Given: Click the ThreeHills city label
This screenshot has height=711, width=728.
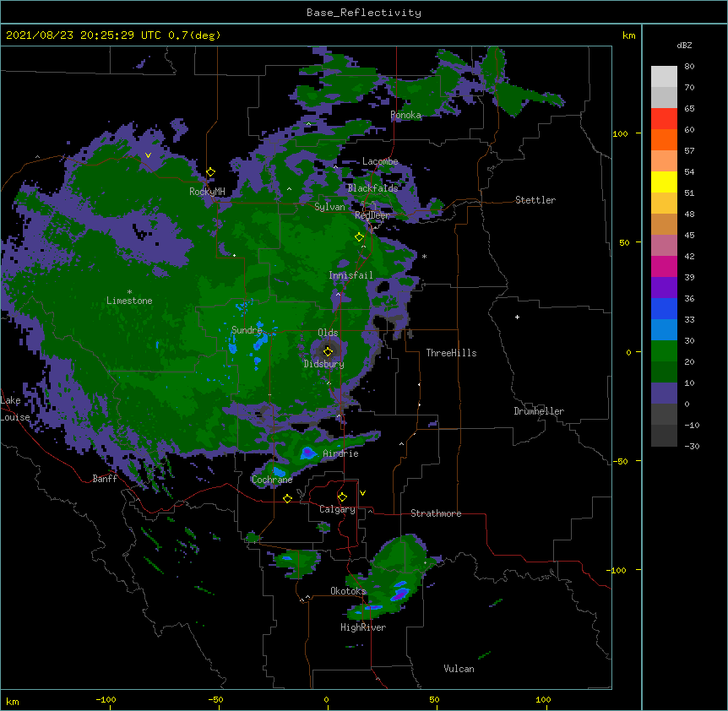Looking at the screenshot, I should click(451, 353).
